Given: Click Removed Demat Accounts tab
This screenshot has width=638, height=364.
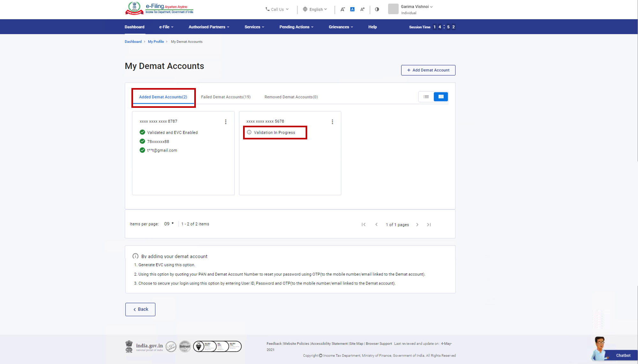Looking at the screenshot, I should [x=291, y=96].
